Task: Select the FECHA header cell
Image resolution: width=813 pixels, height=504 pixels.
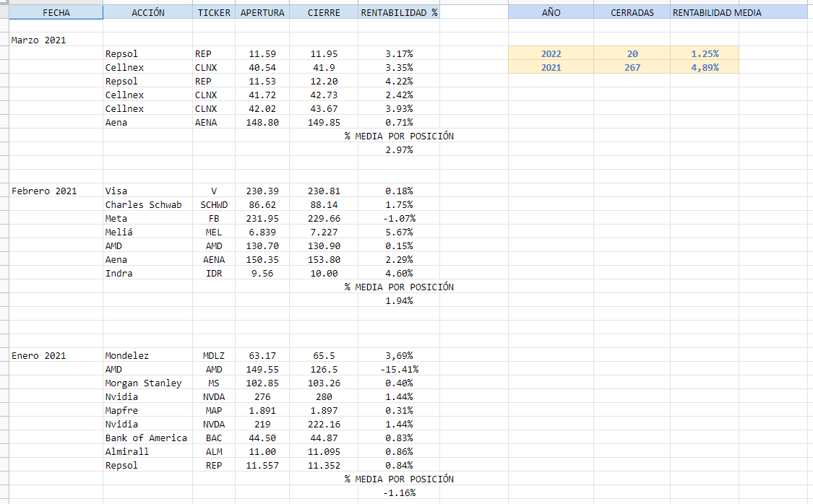Action: pyautogui.click(x=56, y=12)
